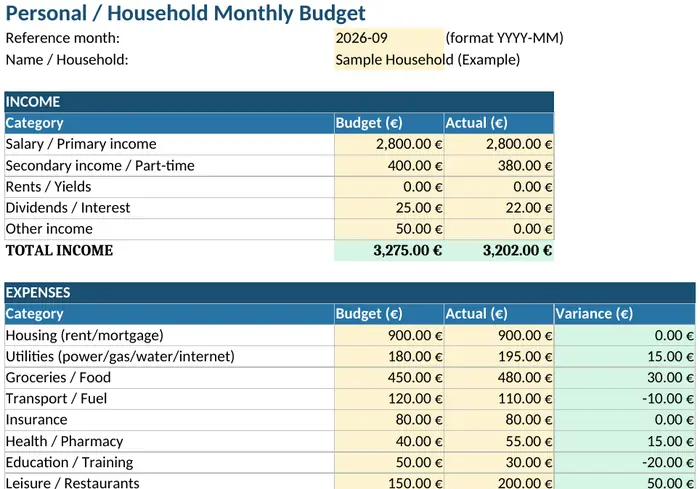Select the "Reference month:" label
This screenshot has height=489, width=700.
[x=62, y=38]
